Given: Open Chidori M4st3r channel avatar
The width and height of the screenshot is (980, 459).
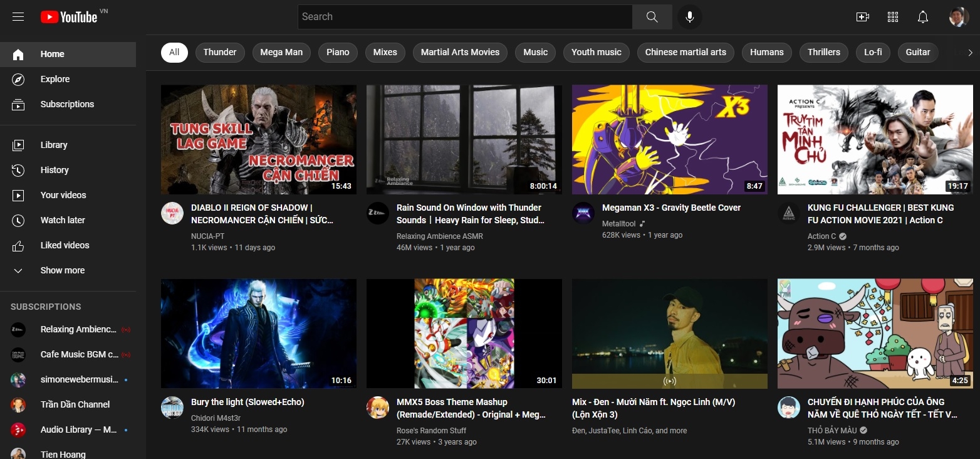Looking at the screenshot, I should click(x=172, y=408).
